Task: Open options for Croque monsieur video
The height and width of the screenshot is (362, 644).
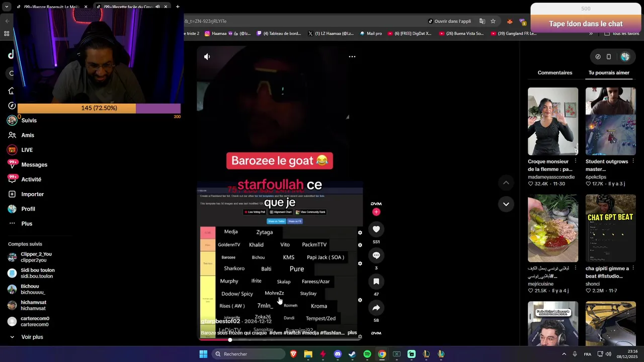Action: pos(576,161)
